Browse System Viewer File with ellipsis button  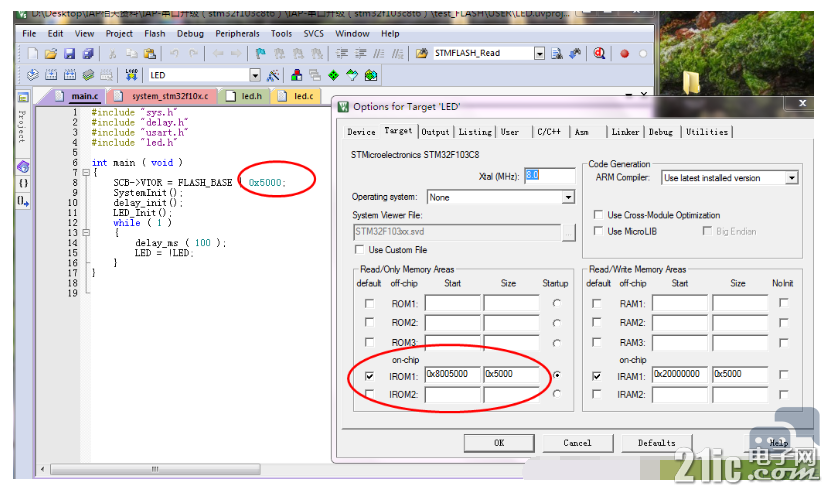pos(569,232)
